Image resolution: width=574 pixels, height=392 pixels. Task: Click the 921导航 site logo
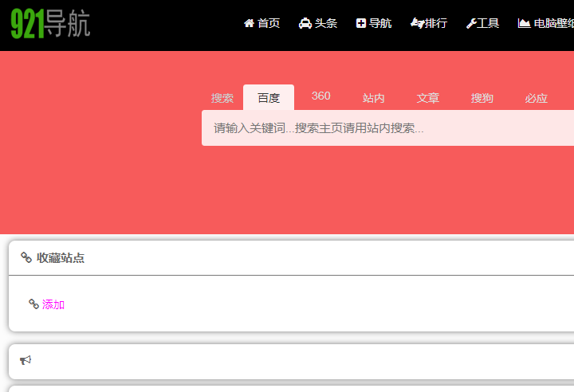(50, 25)
